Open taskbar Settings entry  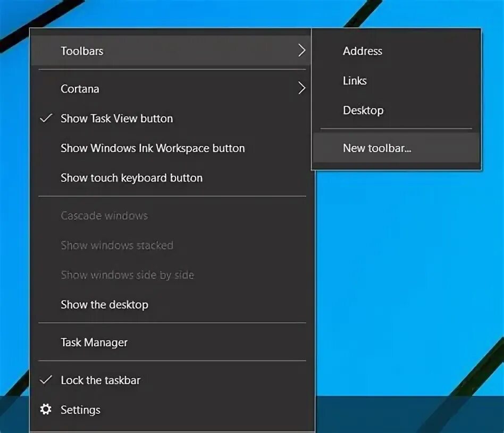coord(172,410)
